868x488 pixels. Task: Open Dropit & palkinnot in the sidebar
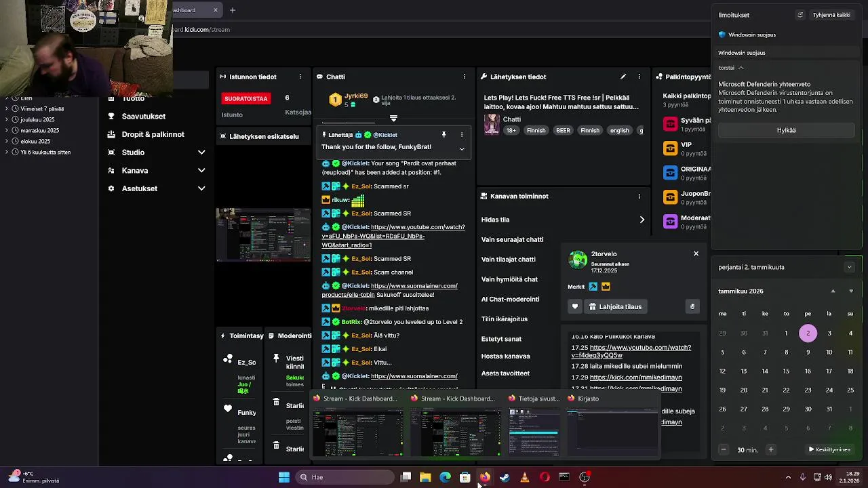tap(153, 134)
